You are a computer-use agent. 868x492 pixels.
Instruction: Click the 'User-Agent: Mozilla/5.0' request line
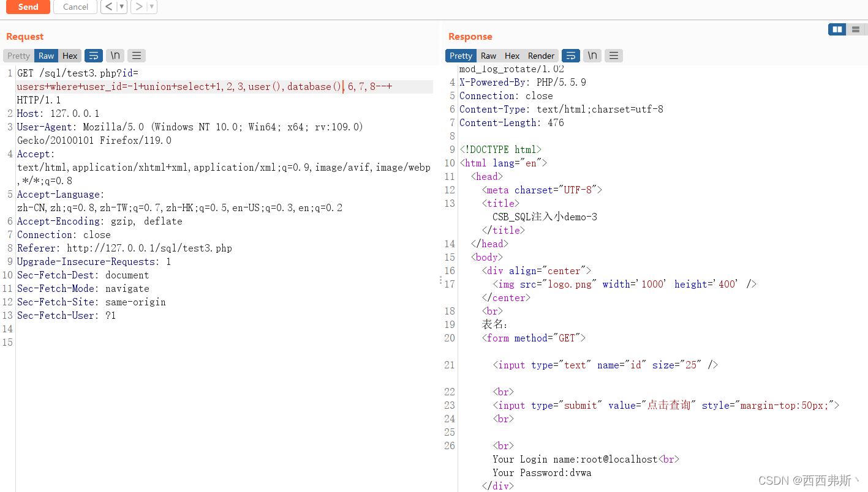190,127
